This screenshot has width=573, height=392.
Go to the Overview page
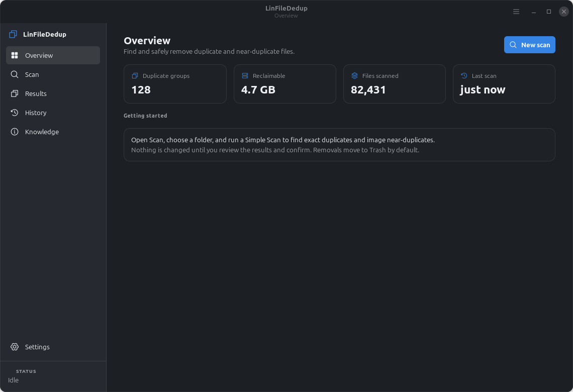point(53,55)
